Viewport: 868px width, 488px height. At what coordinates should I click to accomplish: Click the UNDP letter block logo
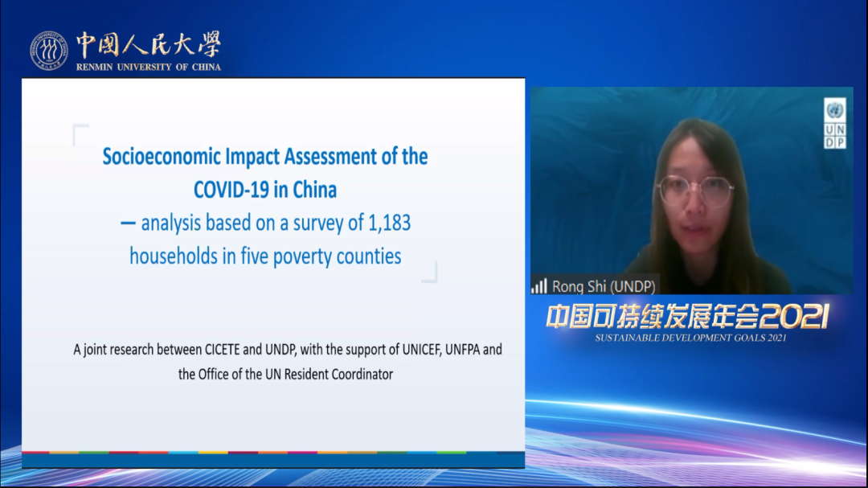[x=835, y=135]
